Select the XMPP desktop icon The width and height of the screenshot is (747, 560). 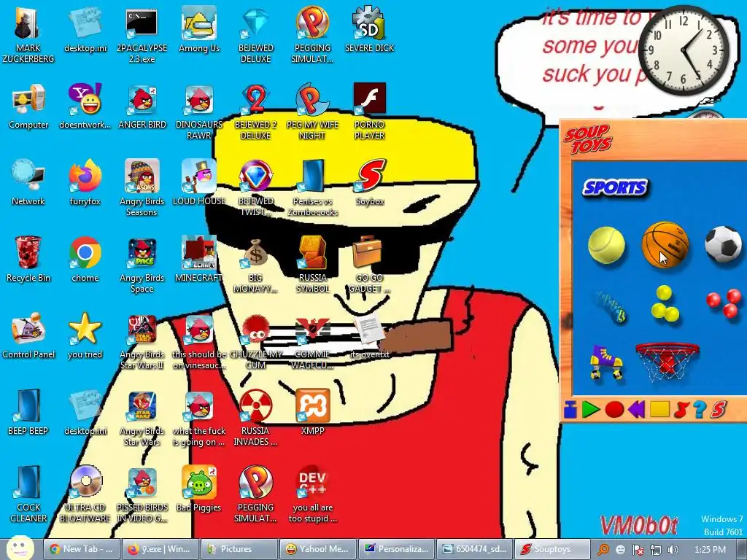(312, 413)
